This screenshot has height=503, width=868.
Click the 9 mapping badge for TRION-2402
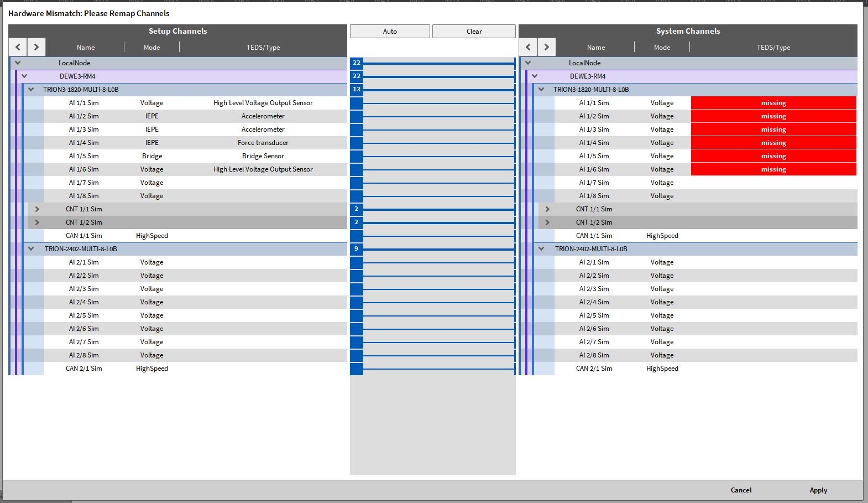tap(357, 249)
